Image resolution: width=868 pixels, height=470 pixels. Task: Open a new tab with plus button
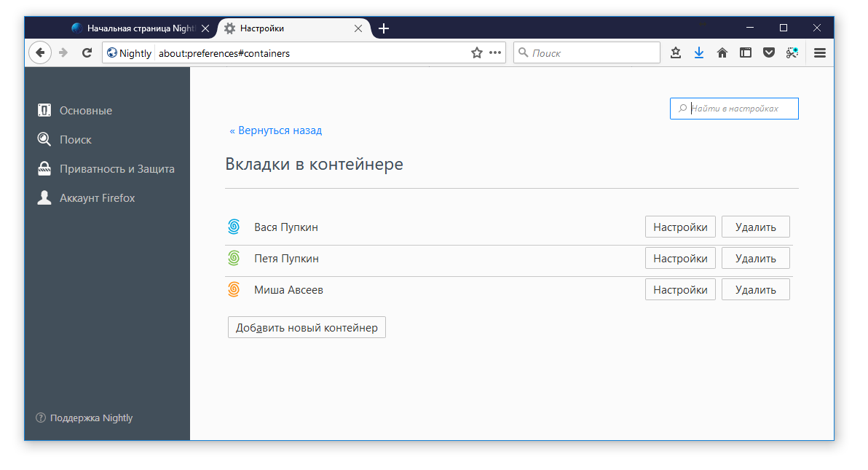(384, 28)
